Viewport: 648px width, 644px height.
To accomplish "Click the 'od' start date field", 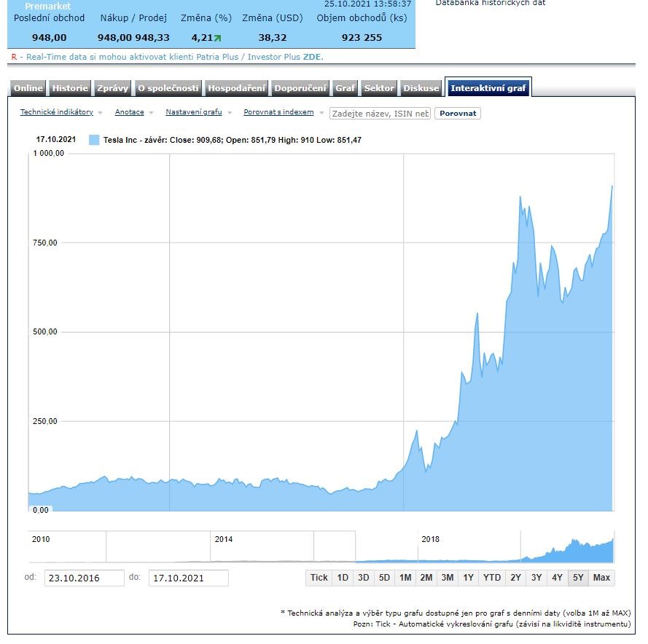I will [x=84, y=578].
